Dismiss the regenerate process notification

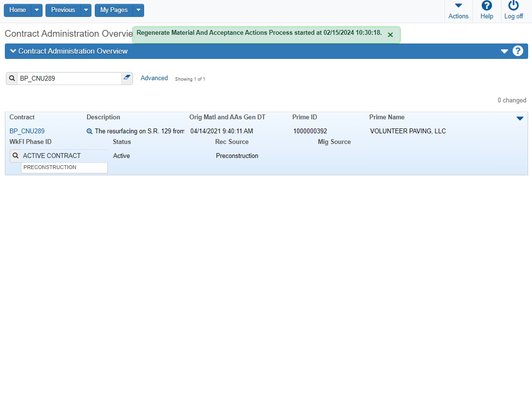[390, 35]
